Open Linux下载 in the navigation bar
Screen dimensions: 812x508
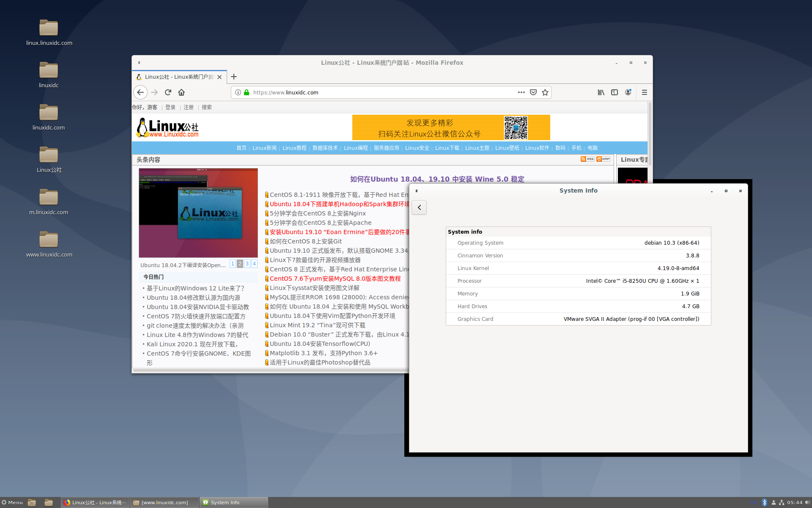[x=447, y=148]
